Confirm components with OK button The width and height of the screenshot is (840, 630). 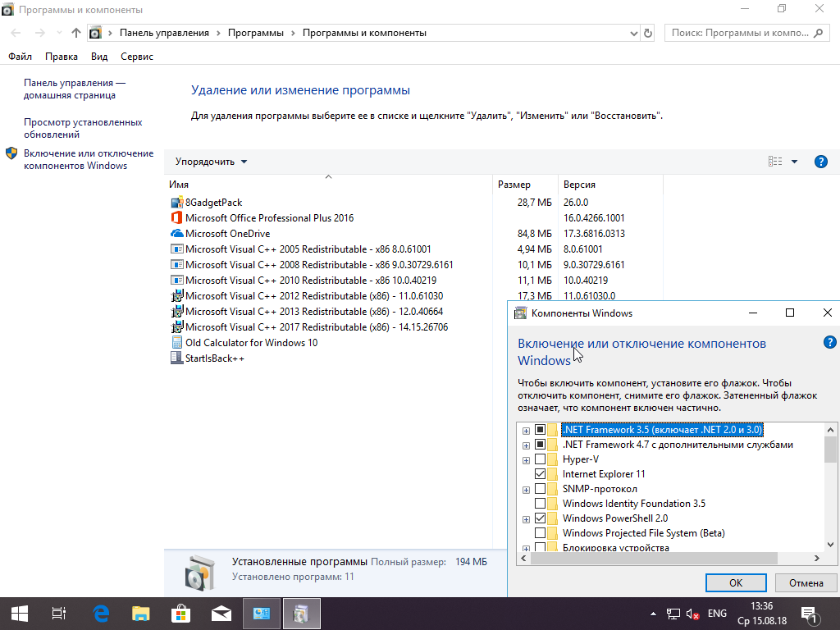point(736,583)
